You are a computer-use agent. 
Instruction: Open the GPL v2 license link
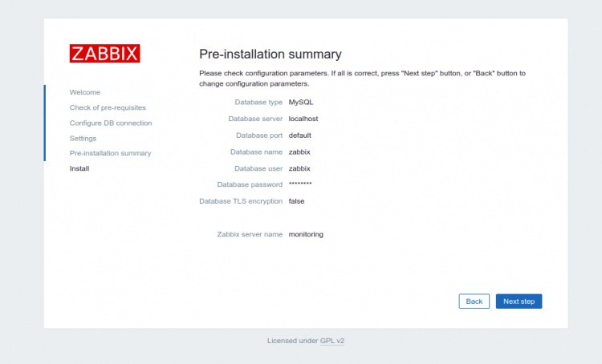pyautogui.click(x=332, y=341)
